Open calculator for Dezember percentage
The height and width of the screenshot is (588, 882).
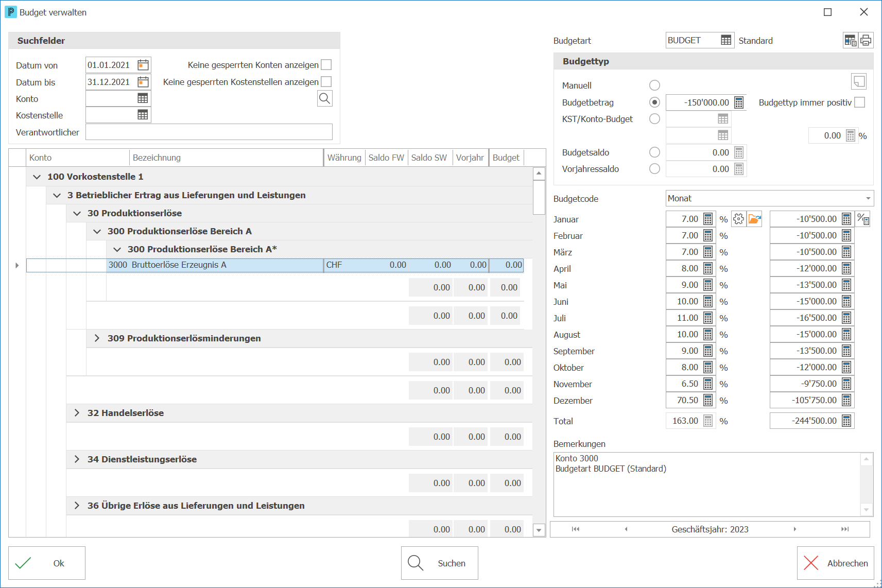708,400
